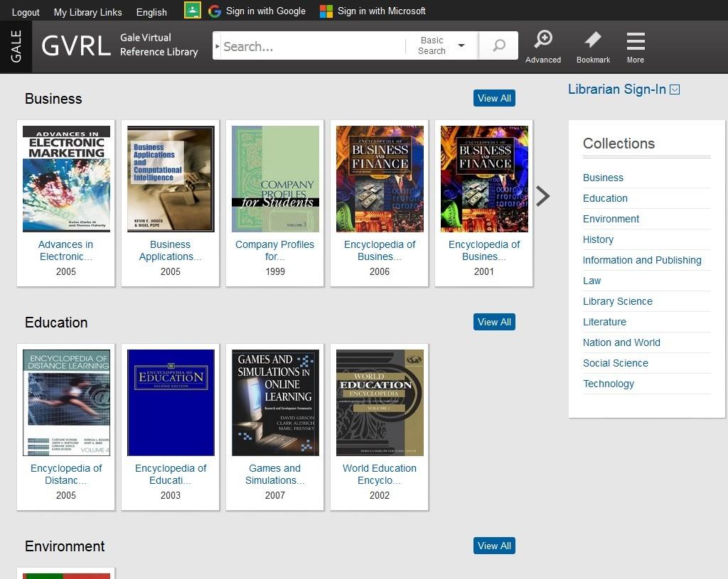
Task: Click the Librarian Sign-In link text
Action: [617, 89]
